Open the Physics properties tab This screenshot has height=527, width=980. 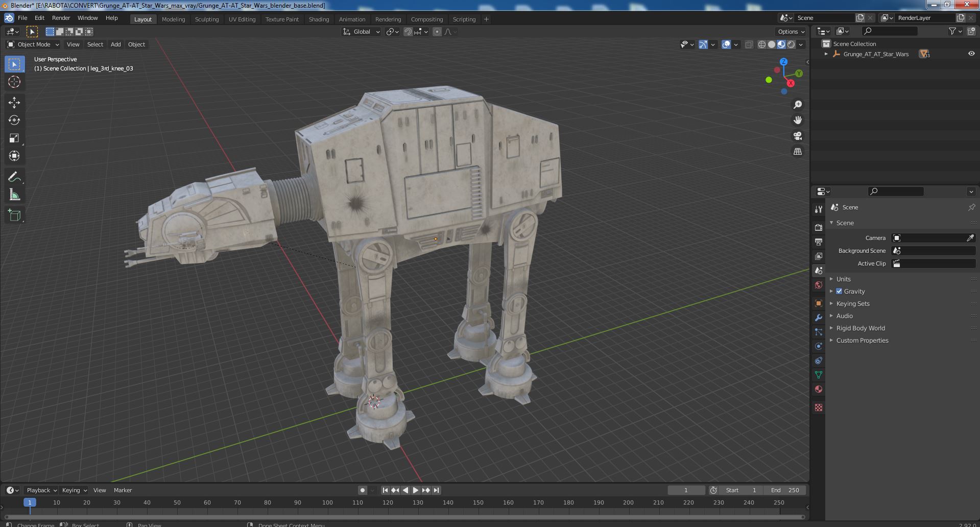[819, 346]
